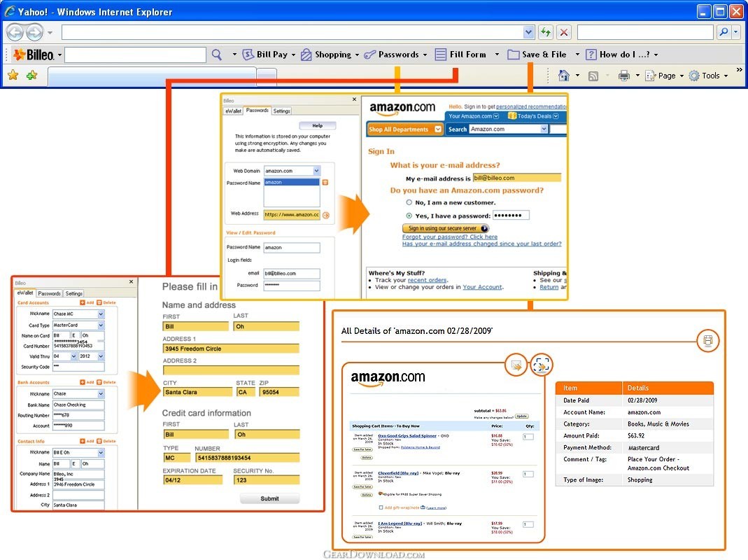
Task: Click the Billeo toolbar search magnifier
Action: [x=217, y=55]
